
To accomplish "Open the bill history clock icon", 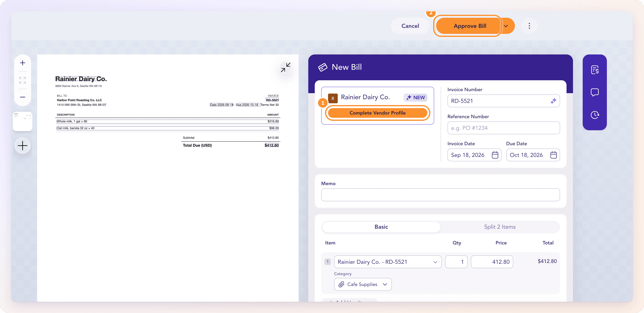I will coord(595,115).
